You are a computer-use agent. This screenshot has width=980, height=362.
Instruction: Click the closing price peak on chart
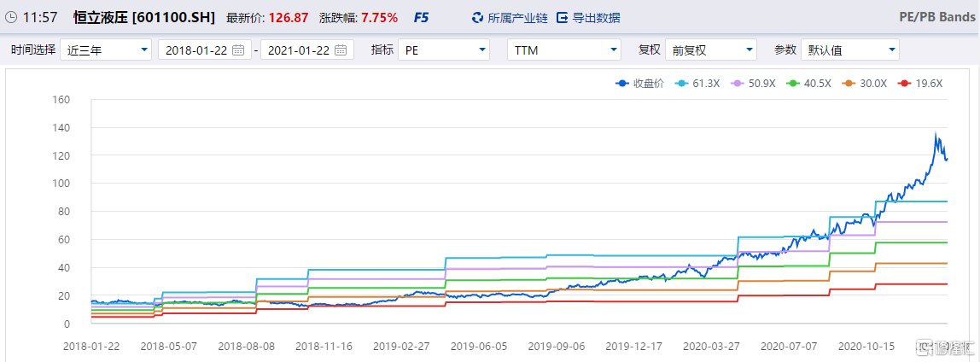click(936, 132)
